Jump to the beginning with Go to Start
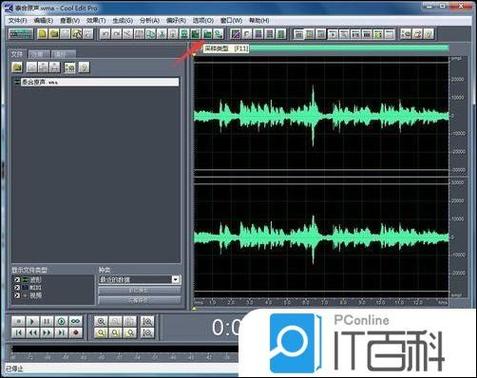This screenshot has width=477, height=378. click(19, 333)
